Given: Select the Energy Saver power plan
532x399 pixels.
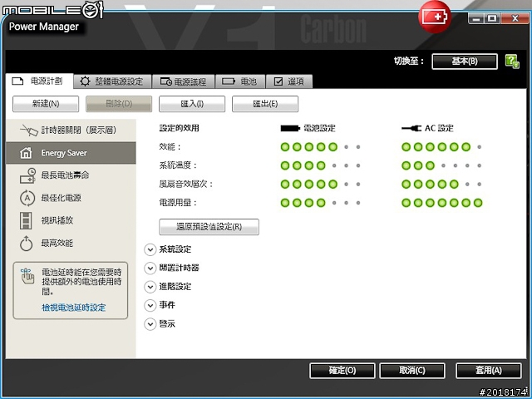Looking at the screenshot, I should coord(71,153).
